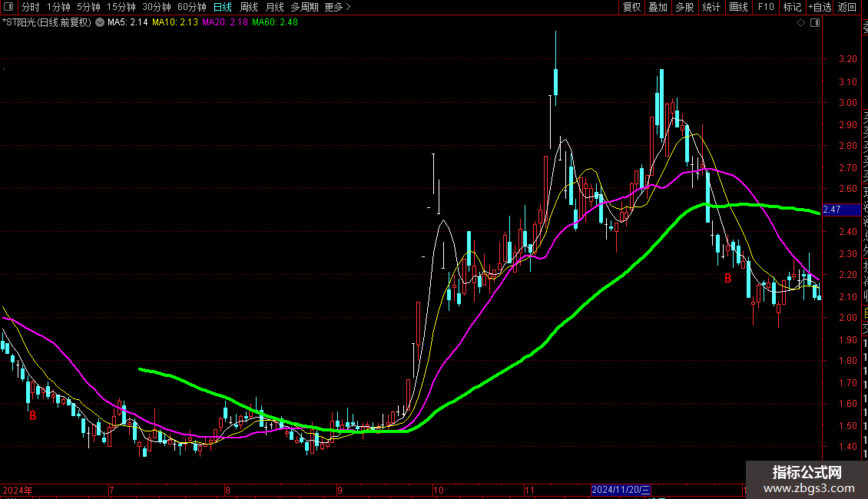Viewport: 868px width, 499px height.
Task: Click the 标记 mark button
Action: (792, 7)
